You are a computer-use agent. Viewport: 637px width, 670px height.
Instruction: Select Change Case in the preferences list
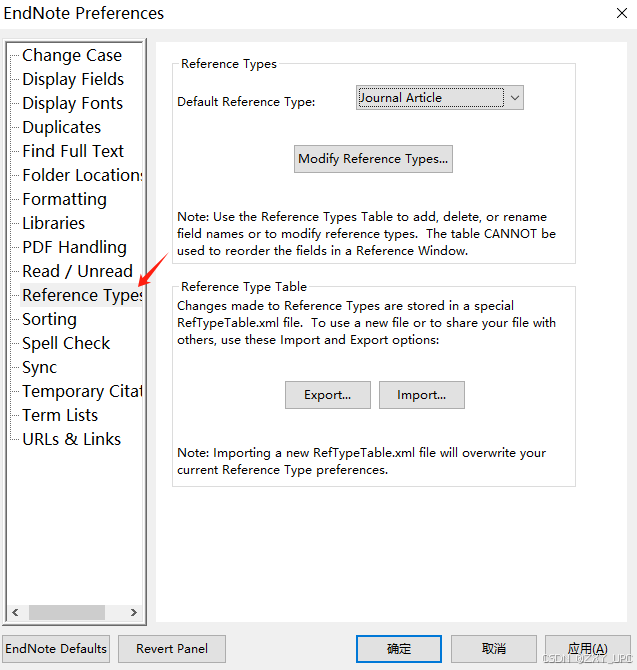72,55
